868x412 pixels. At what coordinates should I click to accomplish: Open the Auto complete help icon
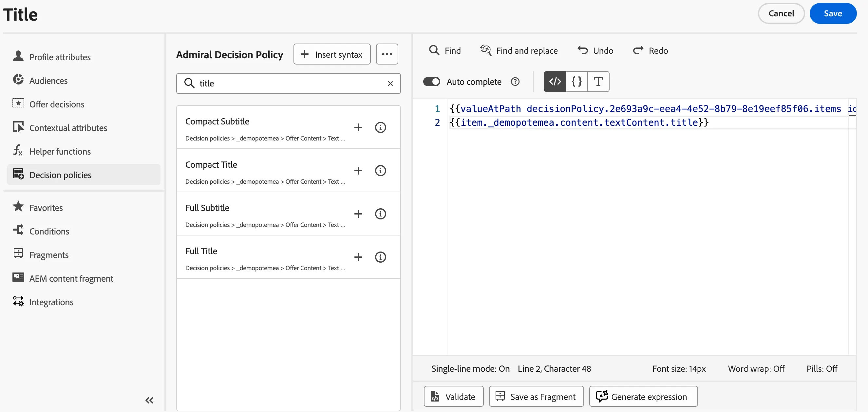515,82
